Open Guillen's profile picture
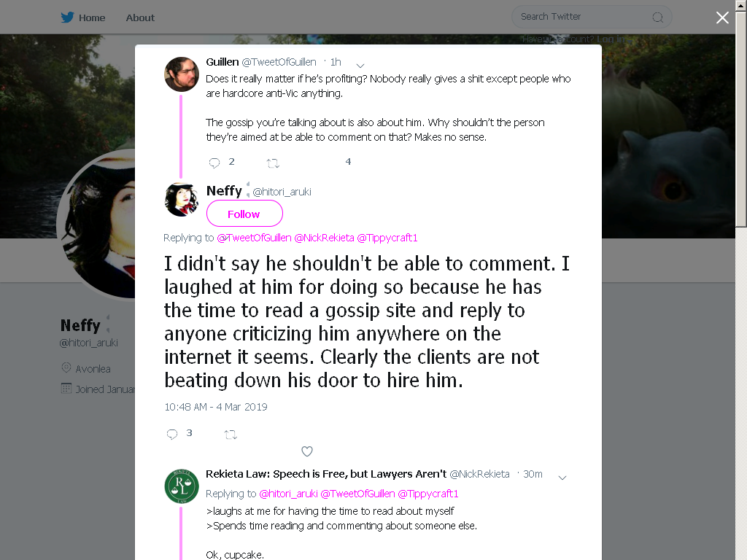Screen dimensions: 747x560 (x=182, y=74)
